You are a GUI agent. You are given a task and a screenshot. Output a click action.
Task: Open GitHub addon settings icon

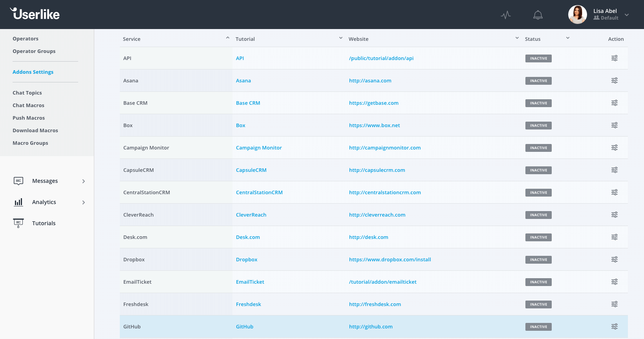click(614, 326)
